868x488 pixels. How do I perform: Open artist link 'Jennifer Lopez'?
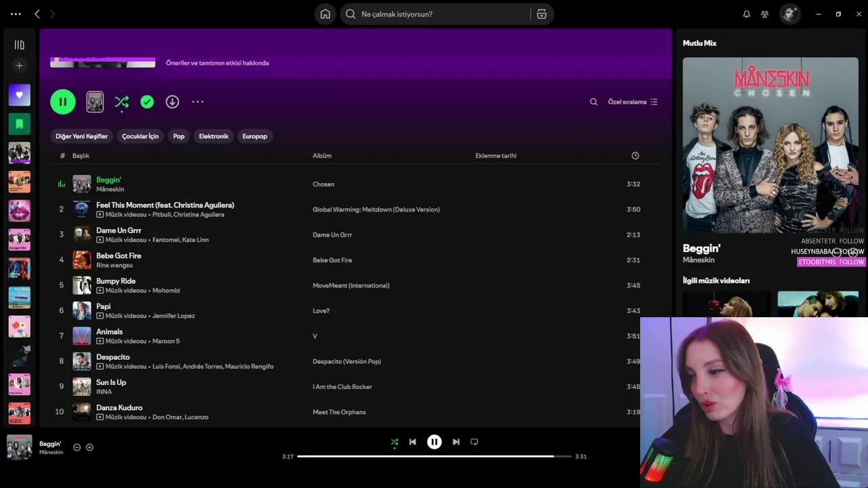[174, 316]
